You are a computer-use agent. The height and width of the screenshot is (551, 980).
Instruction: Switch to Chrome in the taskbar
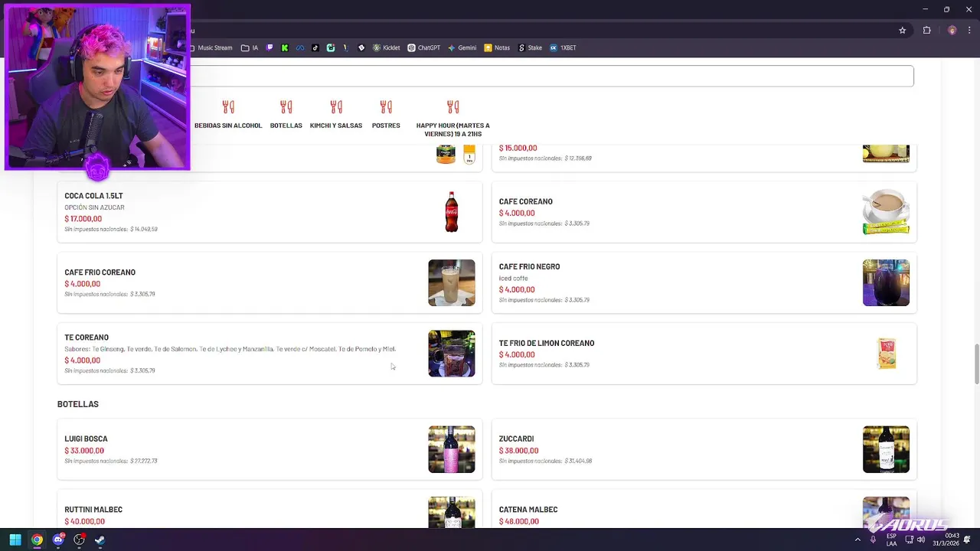click(x=37, y=540)
